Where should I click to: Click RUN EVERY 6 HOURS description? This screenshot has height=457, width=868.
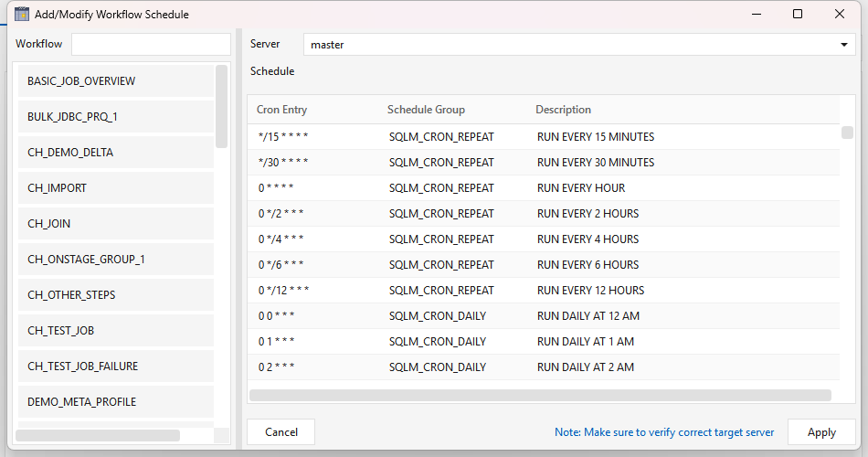[x=587, y=264]
